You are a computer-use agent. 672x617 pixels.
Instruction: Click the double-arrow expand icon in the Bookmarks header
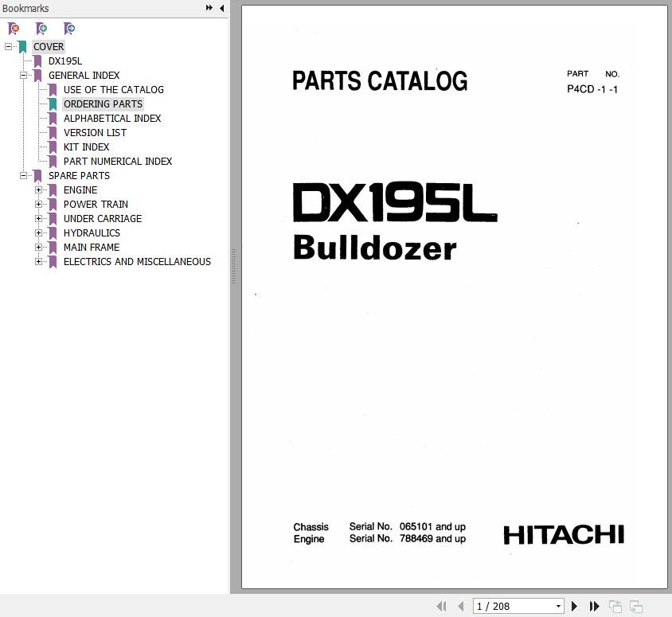209,8
